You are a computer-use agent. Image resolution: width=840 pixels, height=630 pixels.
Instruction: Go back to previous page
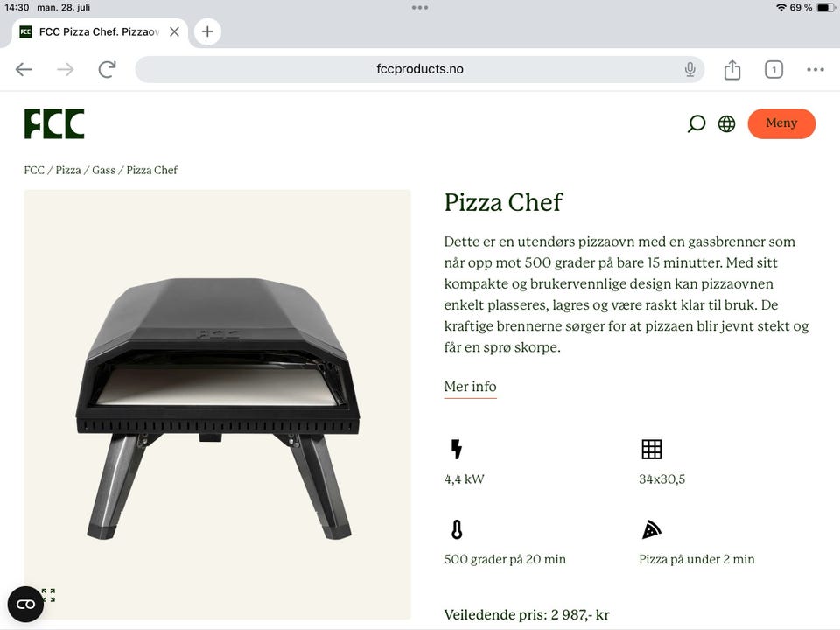pyautogui.click(x=24, y=70)
